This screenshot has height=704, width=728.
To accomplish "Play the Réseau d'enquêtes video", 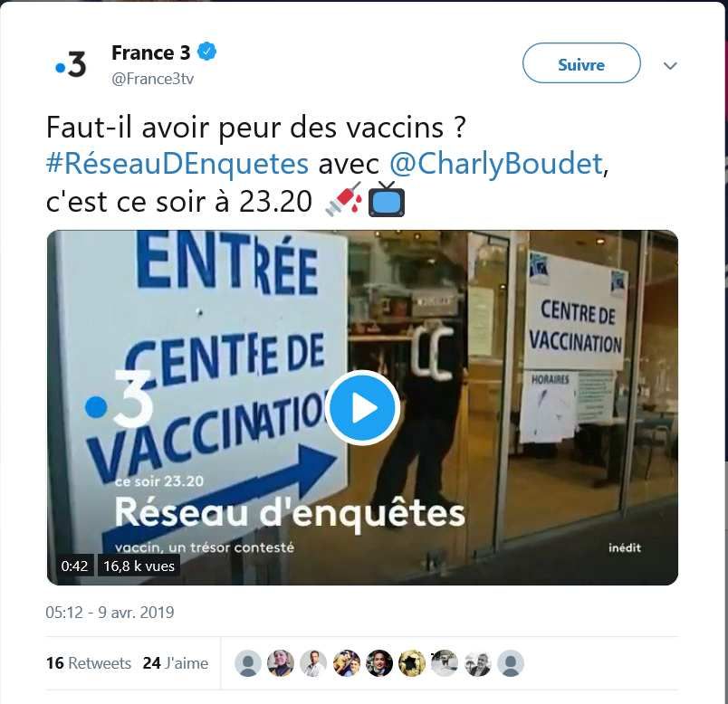I will click(362, 408).
